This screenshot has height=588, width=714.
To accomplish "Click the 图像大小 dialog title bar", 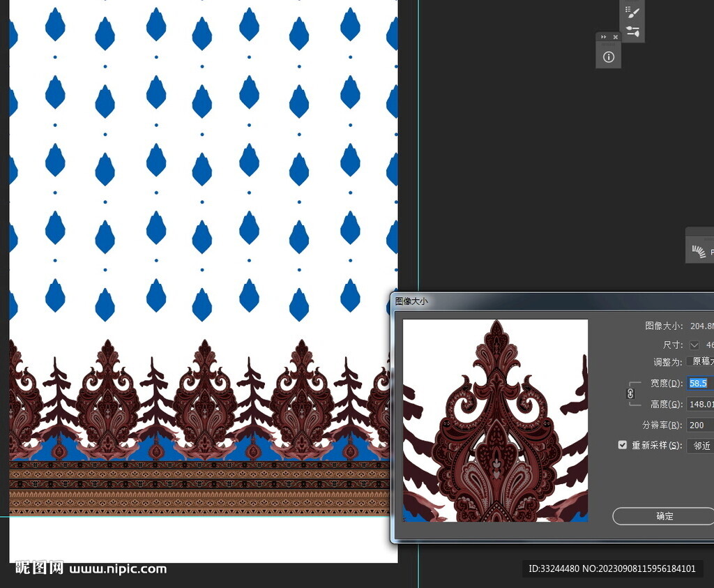I will 553,301.
